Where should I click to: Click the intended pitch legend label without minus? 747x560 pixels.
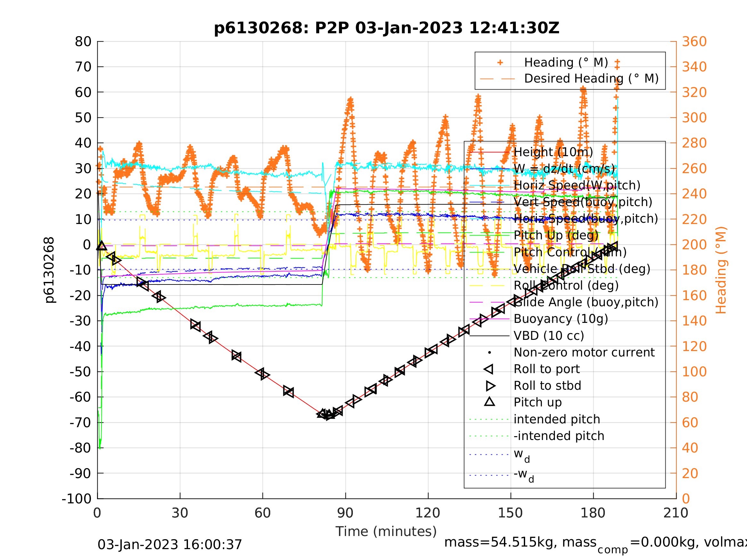557,419
